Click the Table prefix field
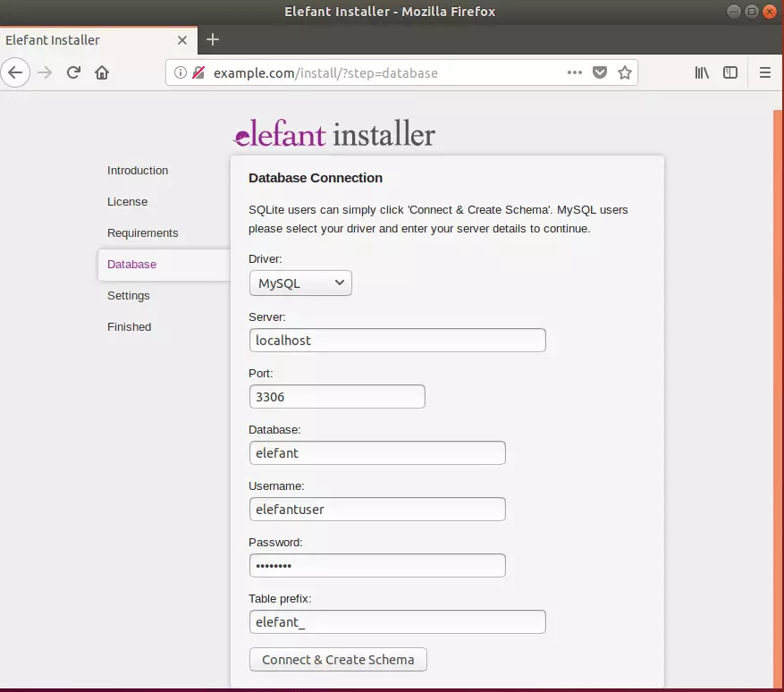784x692 pixels. [398, 621]
